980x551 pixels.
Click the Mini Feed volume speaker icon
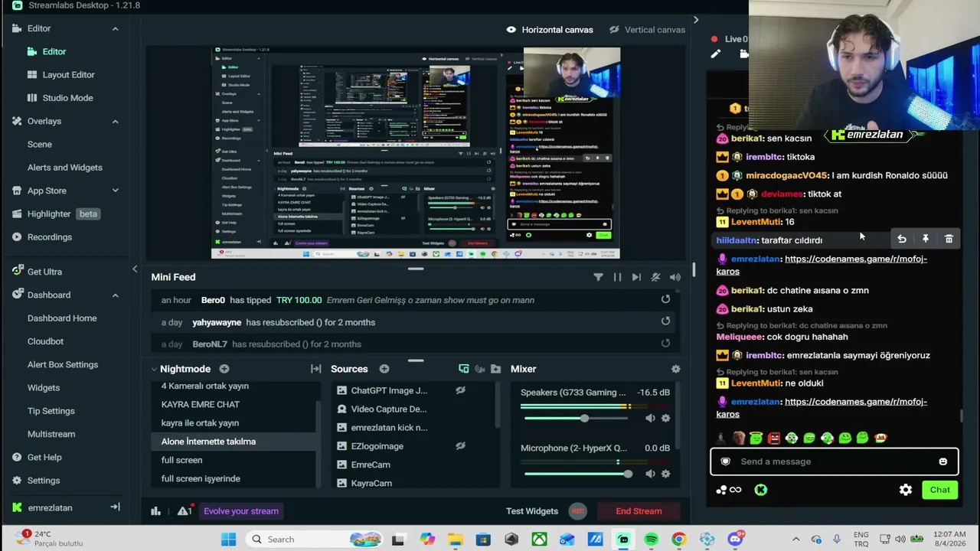click(x=675, y=277)
